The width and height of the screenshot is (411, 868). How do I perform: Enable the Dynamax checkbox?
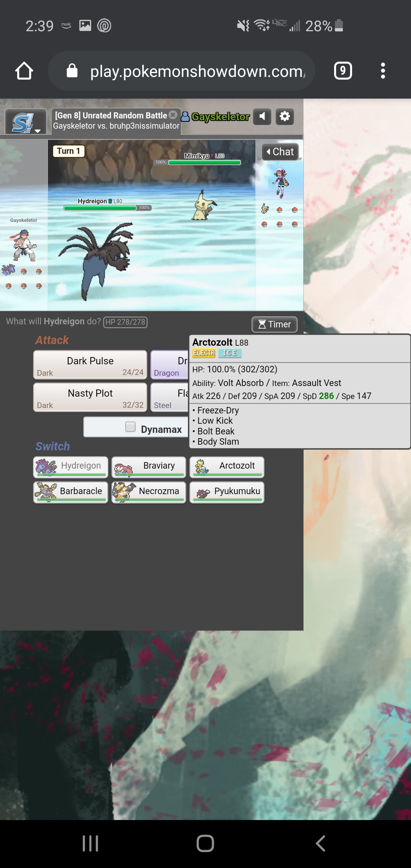(131, 427)
